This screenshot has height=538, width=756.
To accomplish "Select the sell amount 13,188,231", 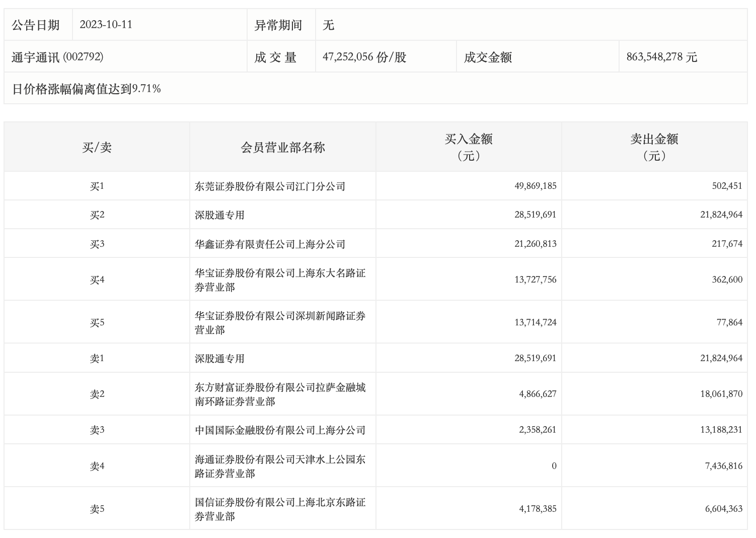I will point(721,430).
